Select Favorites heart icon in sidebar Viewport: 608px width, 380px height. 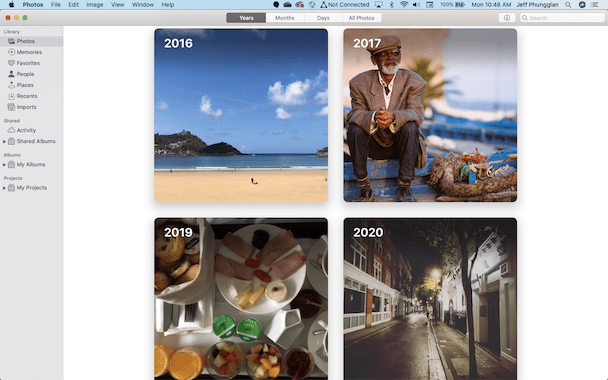[11, 63]
